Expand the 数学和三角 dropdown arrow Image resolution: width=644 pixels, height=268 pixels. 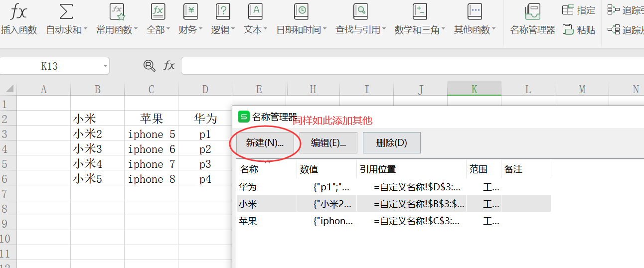[x=443, y=29]
